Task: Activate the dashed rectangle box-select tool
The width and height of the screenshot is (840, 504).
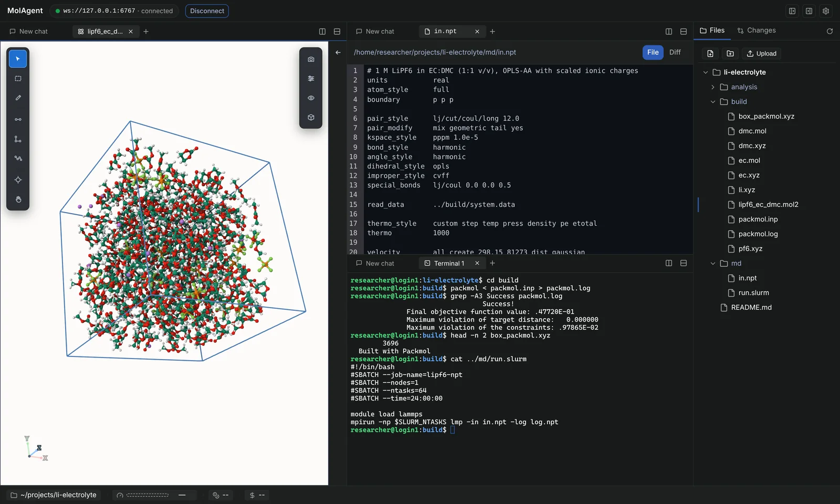Action: pos(18,79)
